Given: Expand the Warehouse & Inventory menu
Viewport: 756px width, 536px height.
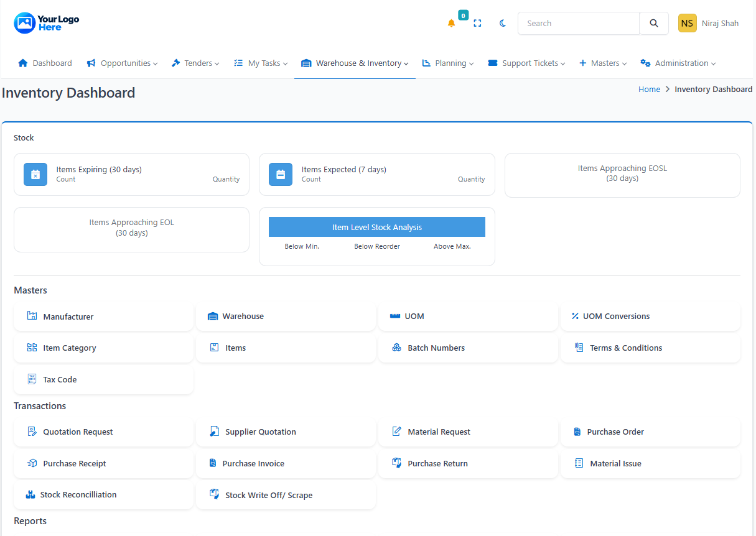Looking at the screenshot, I should click(355, 63).
